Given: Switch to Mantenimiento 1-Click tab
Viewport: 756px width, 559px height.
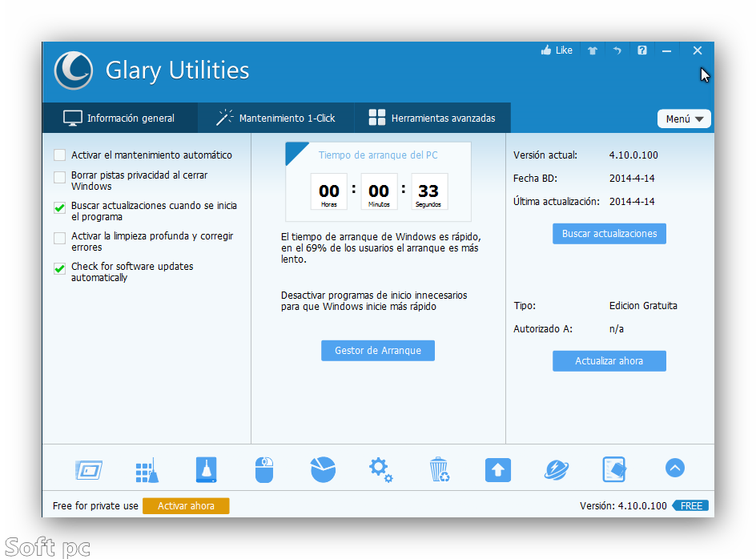Looking at the screenshot, I should [275, 118].
